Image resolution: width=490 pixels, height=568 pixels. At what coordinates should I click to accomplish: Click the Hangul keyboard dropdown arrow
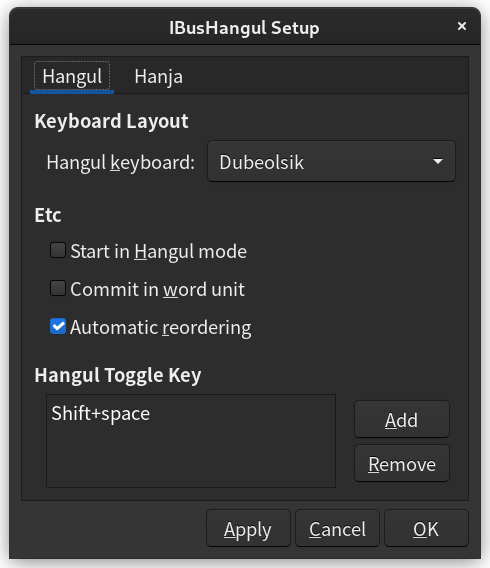coord(438,161)
